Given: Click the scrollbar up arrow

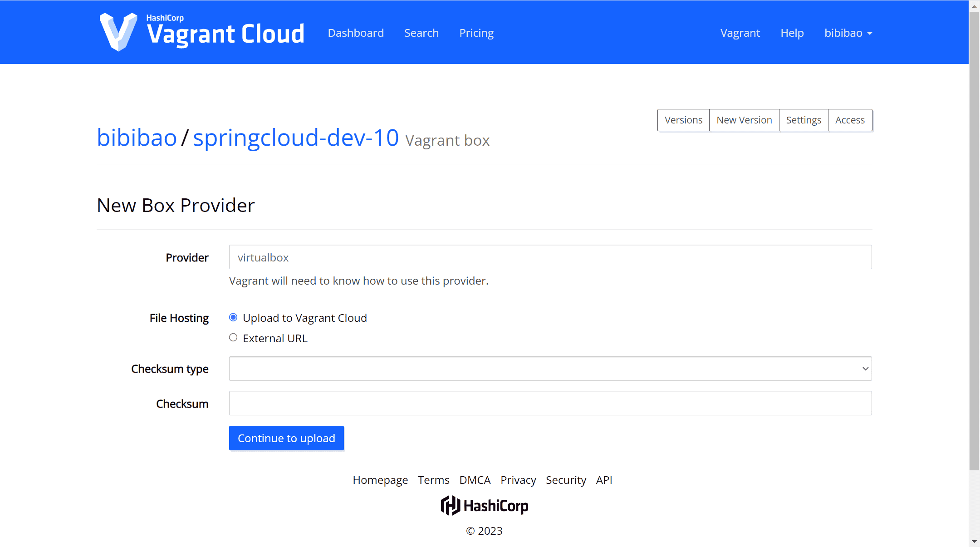Looking at the screenshot, I should click(x=974, y=6).
